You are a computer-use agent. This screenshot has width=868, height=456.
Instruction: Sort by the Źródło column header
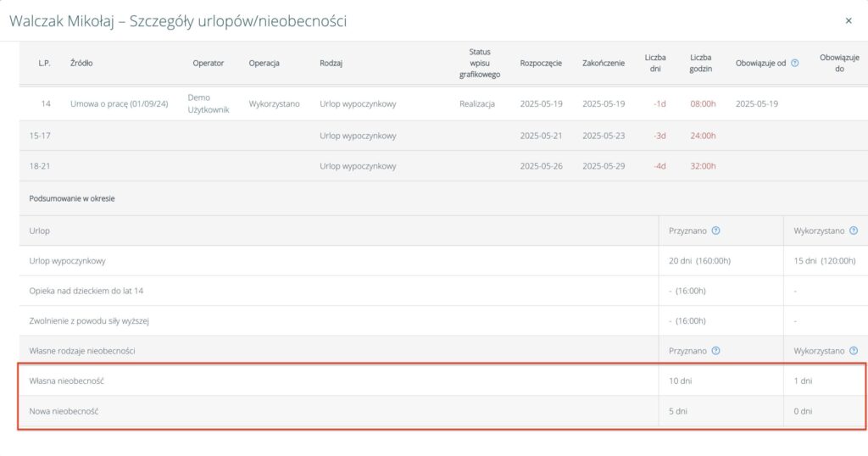click(x=82, y=63)
